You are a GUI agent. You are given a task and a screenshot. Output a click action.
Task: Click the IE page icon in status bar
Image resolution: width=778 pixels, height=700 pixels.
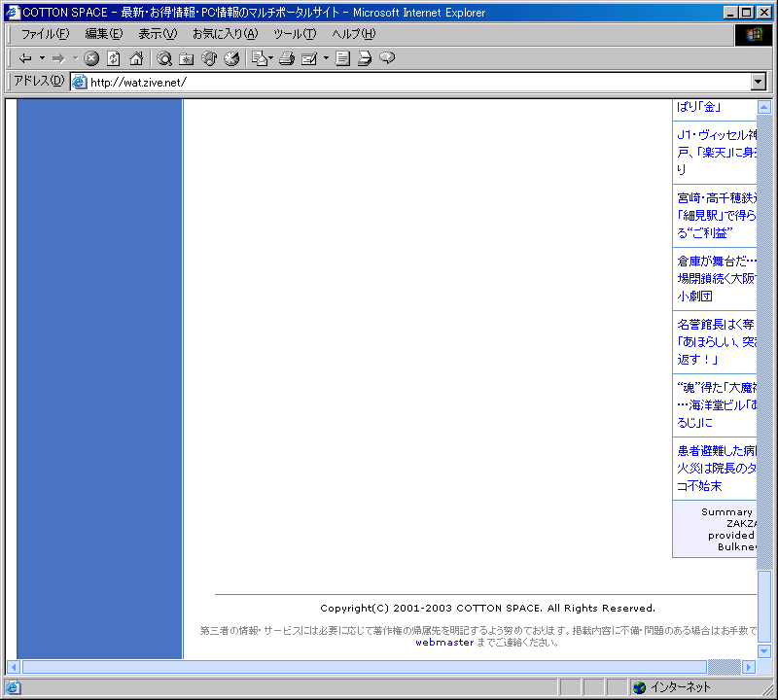click(13, 687)
